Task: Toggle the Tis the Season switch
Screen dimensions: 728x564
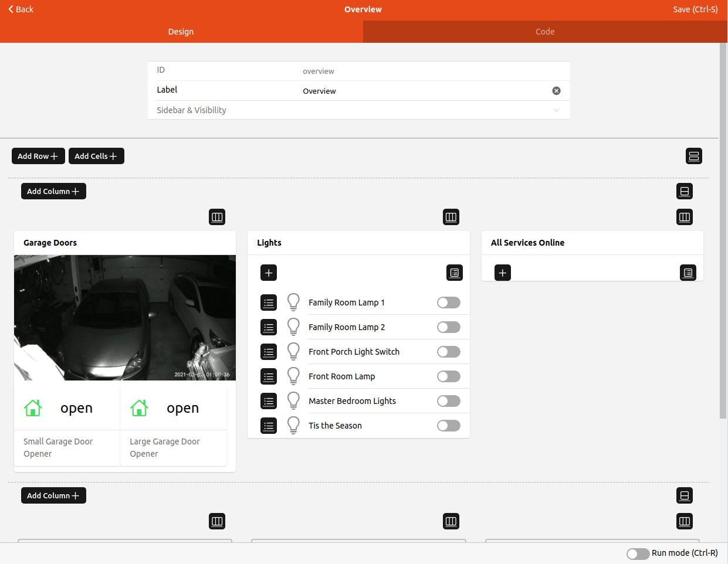Action: (x=448, y=426)
